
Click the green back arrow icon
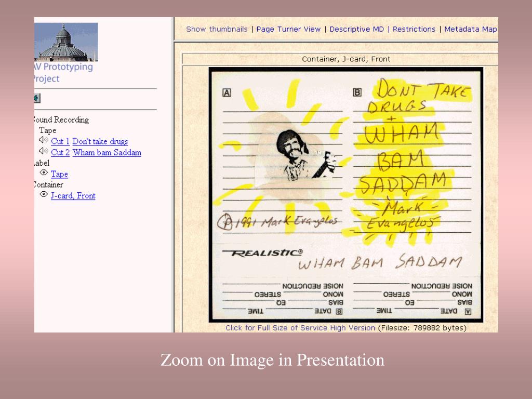37,98
